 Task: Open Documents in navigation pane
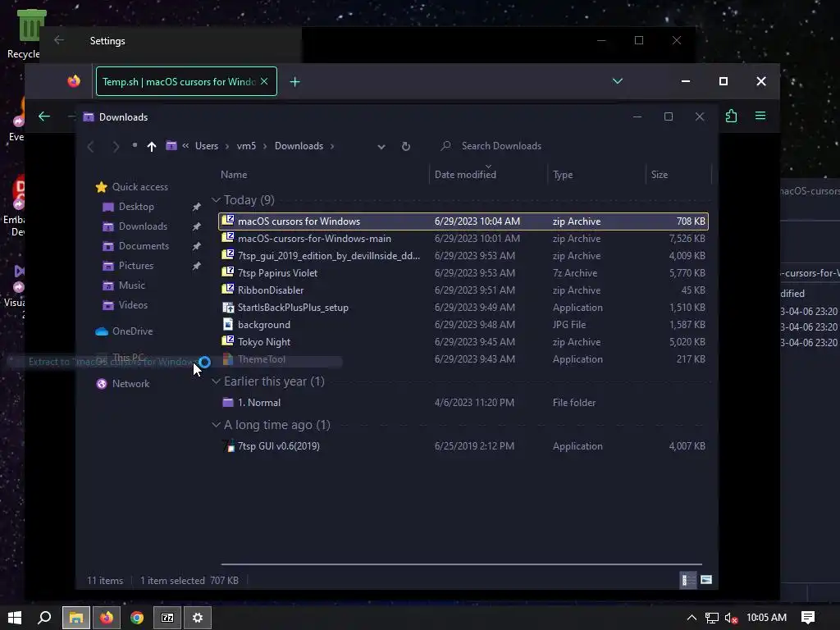point(144,246)
